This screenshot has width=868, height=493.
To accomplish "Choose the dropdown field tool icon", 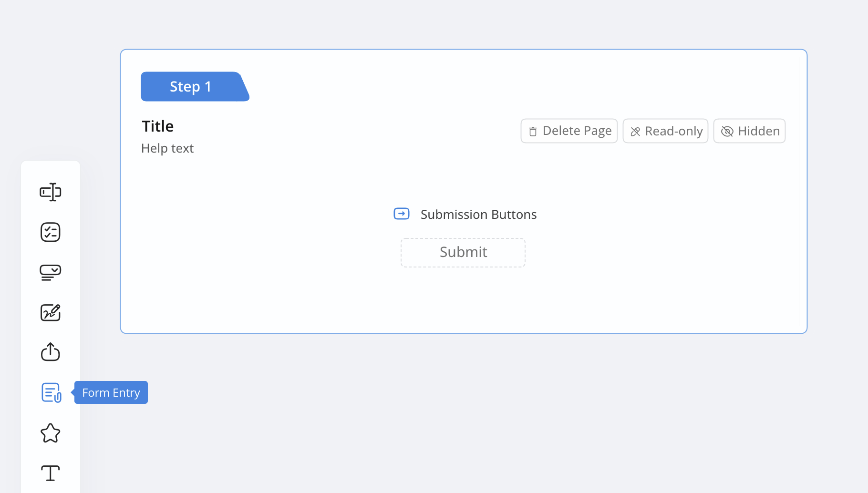I will (x=50, y=272).
